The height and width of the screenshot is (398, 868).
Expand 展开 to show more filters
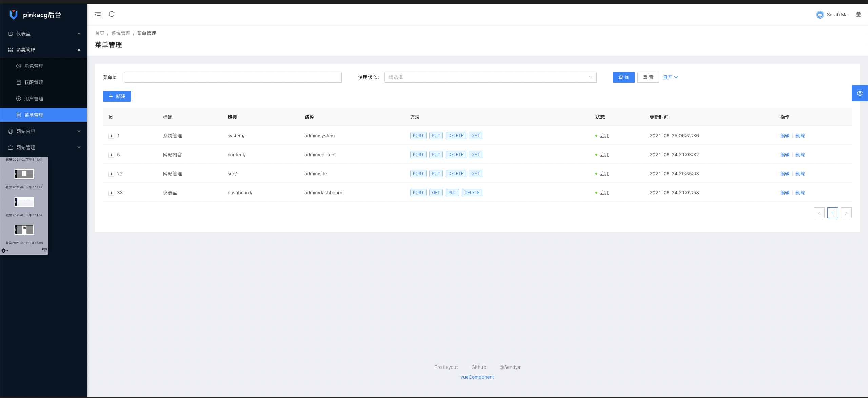coord(670,77)
